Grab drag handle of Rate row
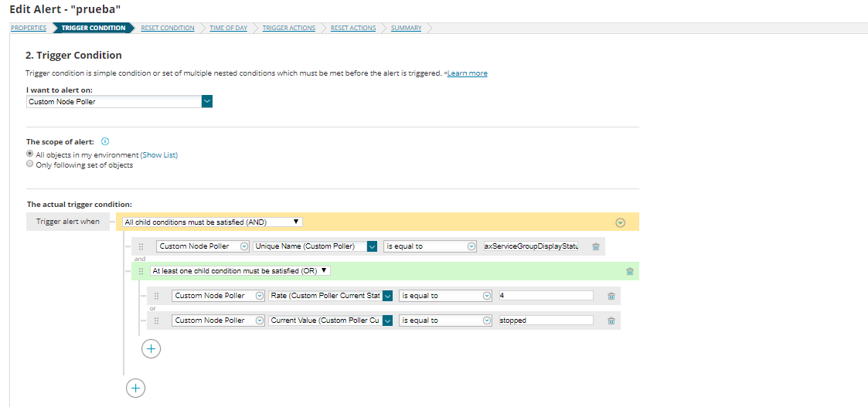Screen dimensions: 868x407 click(156, 296)
